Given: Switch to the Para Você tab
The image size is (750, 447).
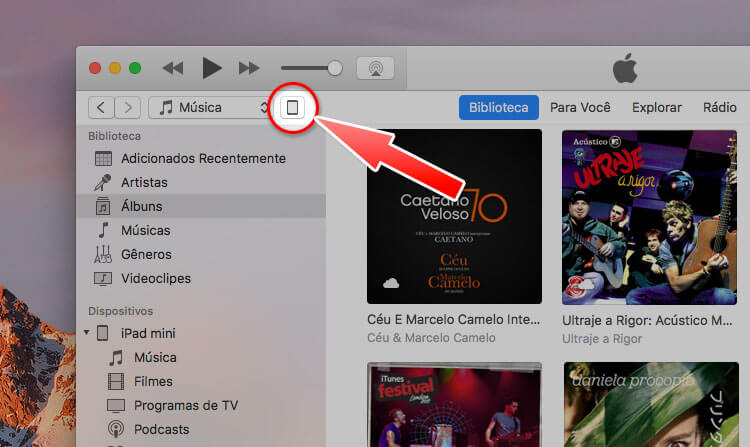Looking at the screenshot, I should click(x=580, y=108).
